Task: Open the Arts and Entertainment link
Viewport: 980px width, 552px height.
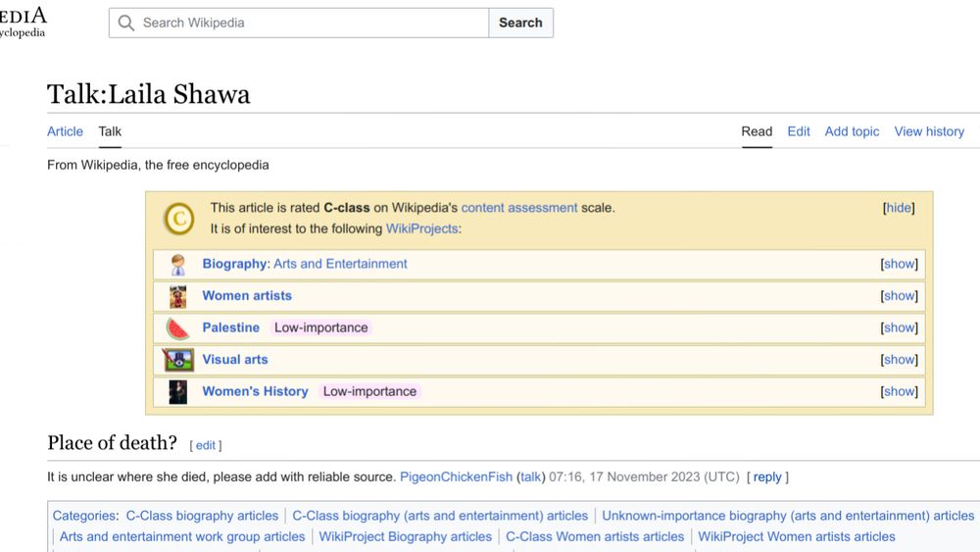Action: coord(340,265)
